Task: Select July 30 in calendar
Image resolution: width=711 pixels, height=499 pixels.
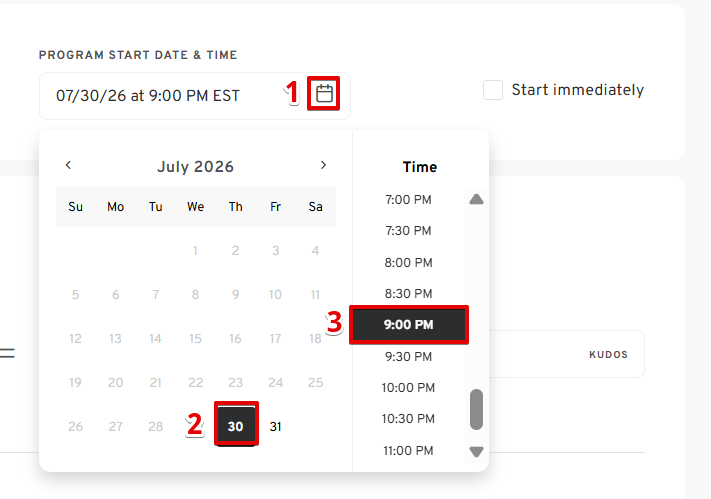Action: [x=236, y=426]
